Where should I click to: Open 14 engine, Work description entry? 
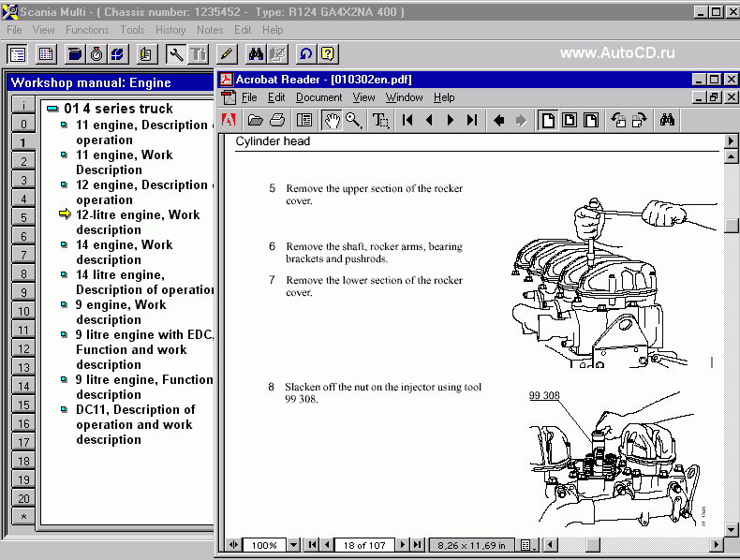[125, 252]
